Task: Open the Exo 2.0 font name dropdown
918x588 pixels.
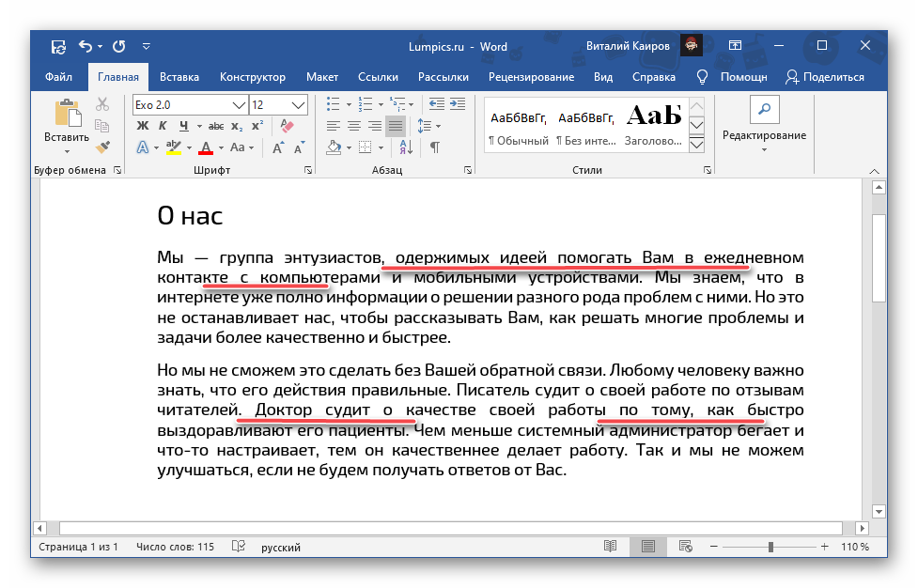Action: (x=241, y=104)
